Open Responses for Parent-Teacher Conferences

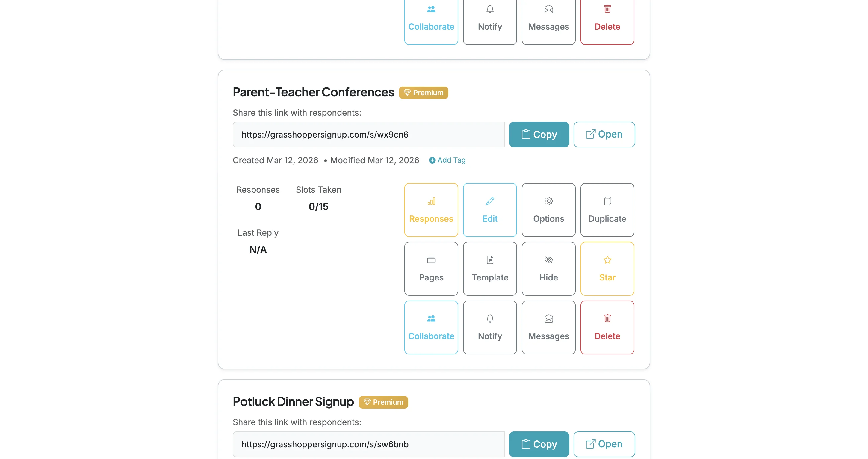[x=431, y=210]
